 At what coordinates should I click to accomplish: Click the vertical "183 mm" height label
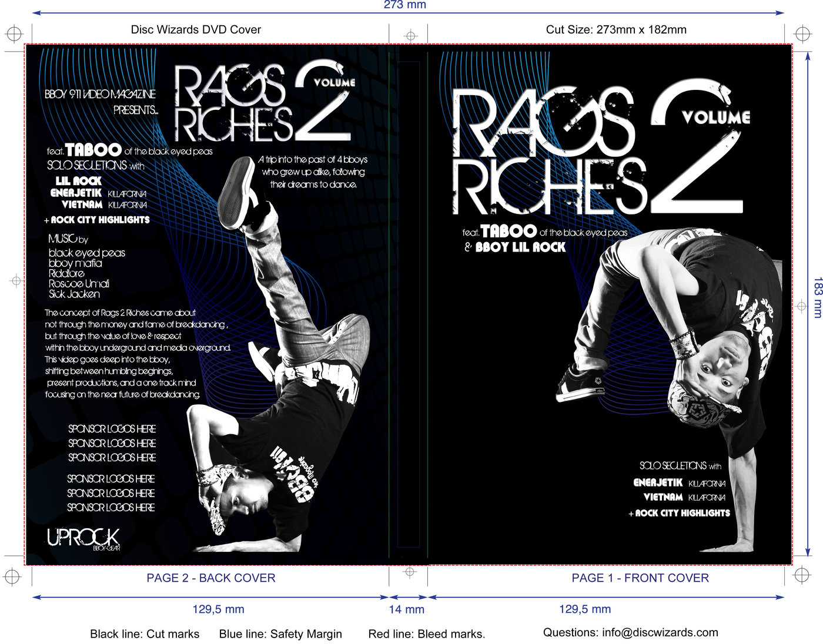tap(817, 297)
